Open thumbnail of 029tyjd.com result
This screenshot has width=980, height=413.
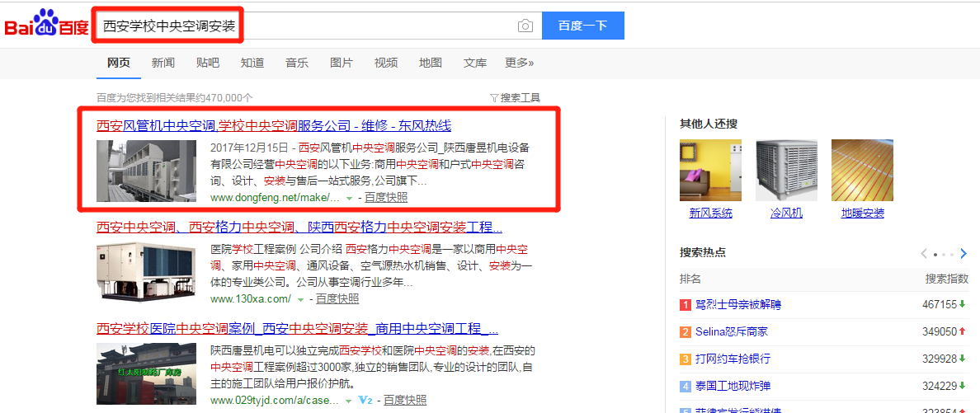pos(147,373)
